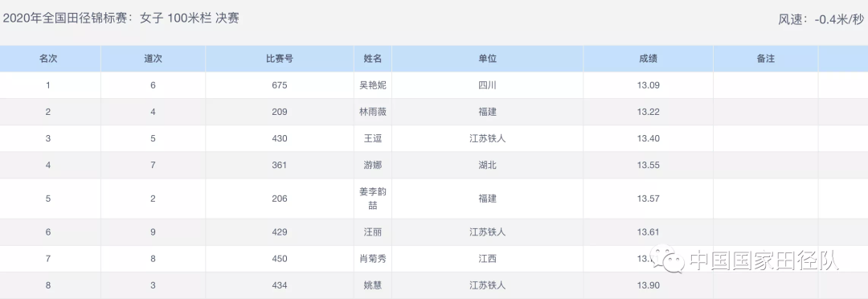Click athlete name 姜李韵喆
The height and width of the screenshot is (299, 868).
pos(373,199)
